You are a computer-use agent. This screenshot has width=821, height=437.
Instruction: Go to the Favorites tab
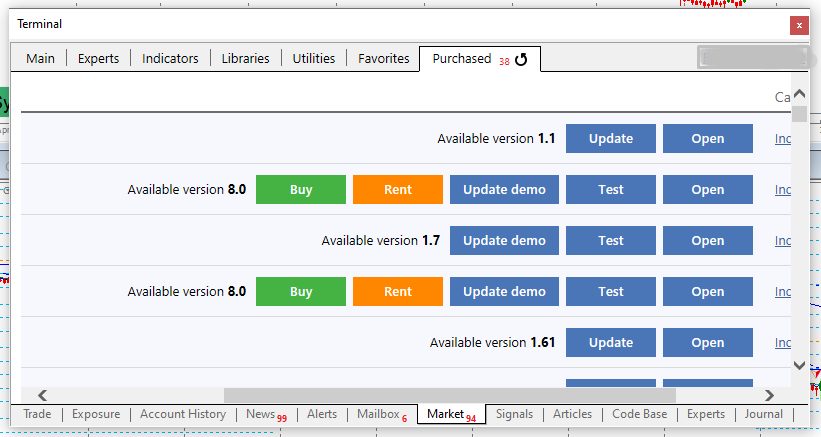click(384, 59)
